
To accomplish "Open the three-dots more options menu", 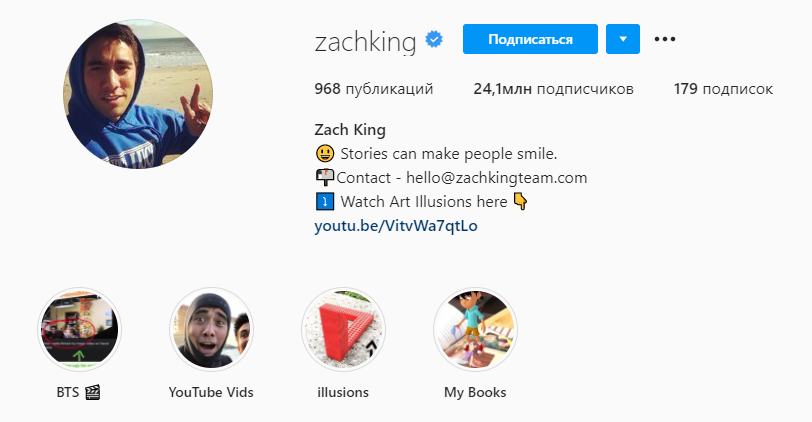I will (664, 39).
